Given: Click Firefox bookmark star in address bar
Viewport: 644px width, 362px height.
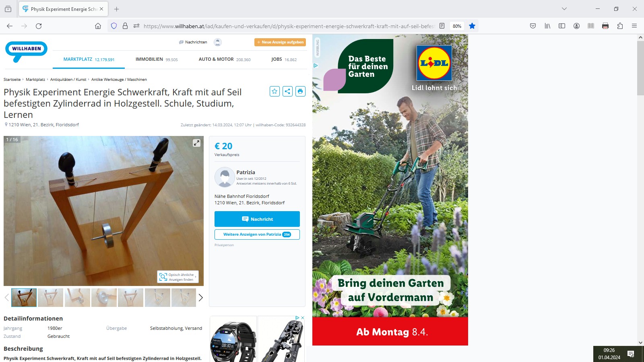Looking at the screenshot, I should [472, 26].
